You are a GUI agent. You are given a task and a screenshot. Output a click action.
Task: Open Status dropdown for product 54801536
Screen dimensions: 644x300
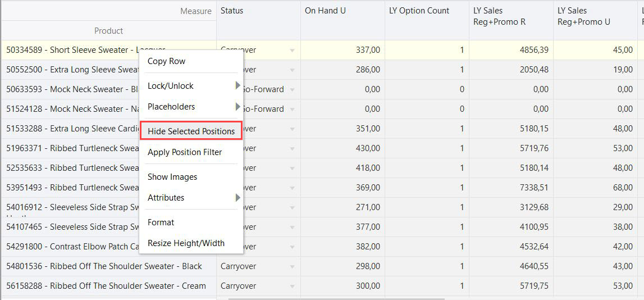pos(292,267)
